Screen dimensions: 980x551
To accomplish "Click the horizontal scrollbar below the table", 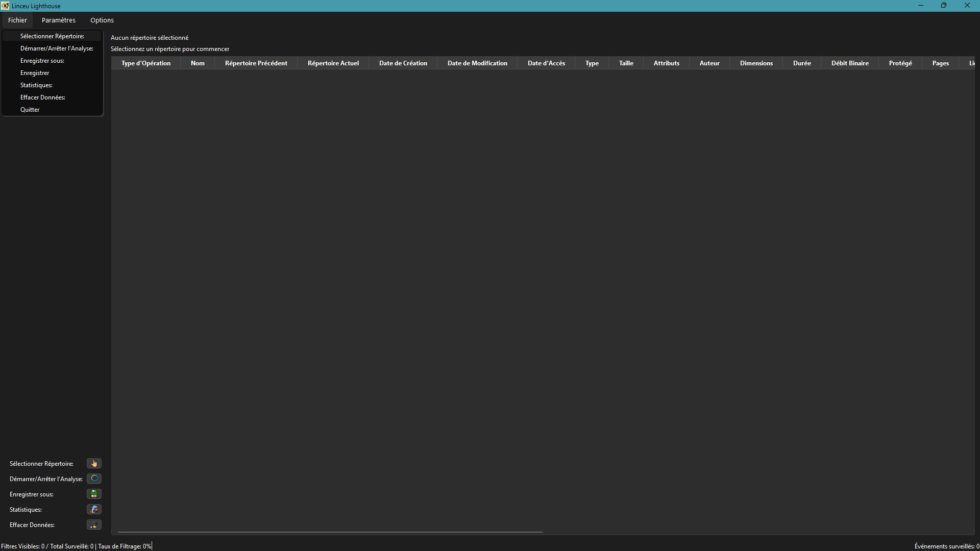I will pos(330,532).
